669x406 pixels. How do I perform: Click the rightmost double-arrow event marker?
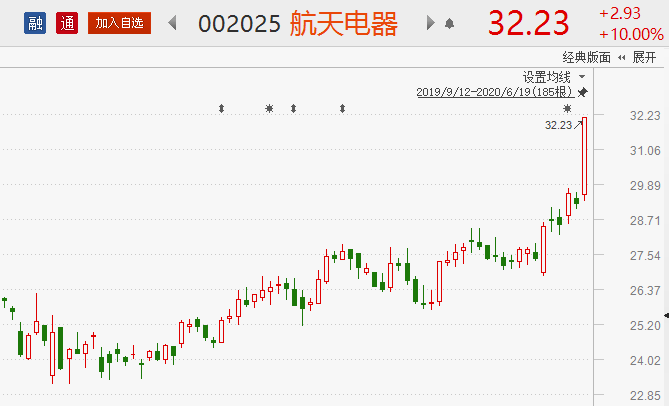point(342,108)
